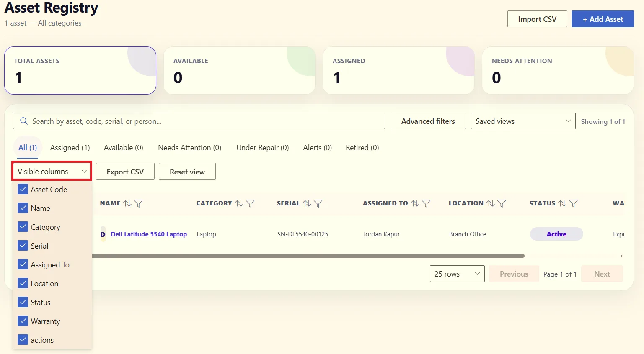Toggle the Assigned To column checkbox

tap(23, 264)
